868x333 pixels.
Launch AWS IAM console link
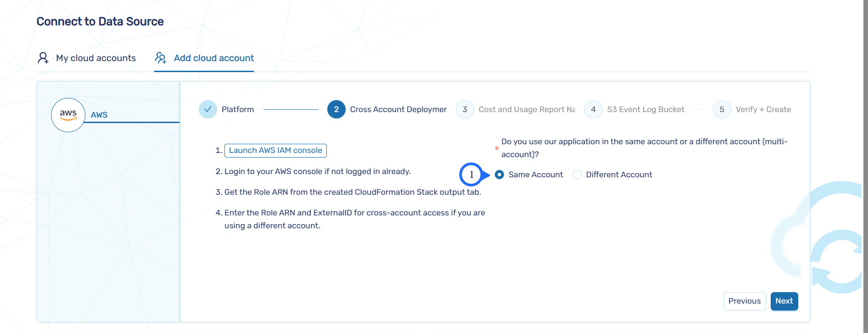(275, 150)
